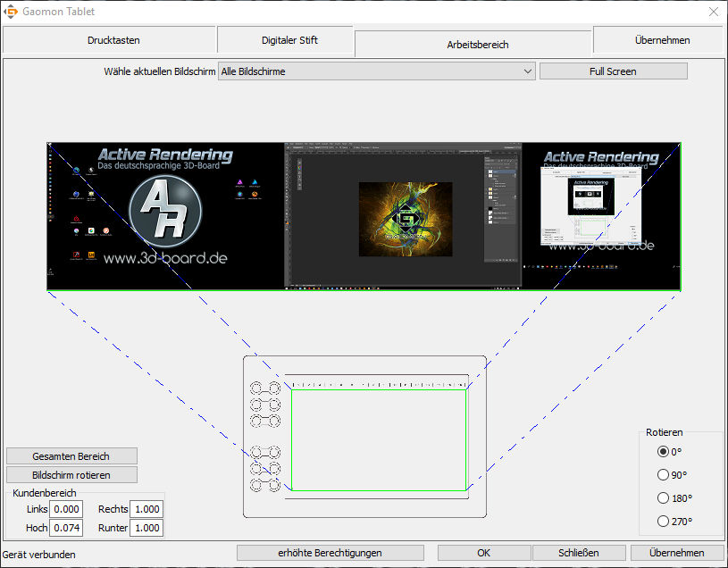Select the 0° rotation option
This screenshot has height=568, width=728.
(670, 452)
